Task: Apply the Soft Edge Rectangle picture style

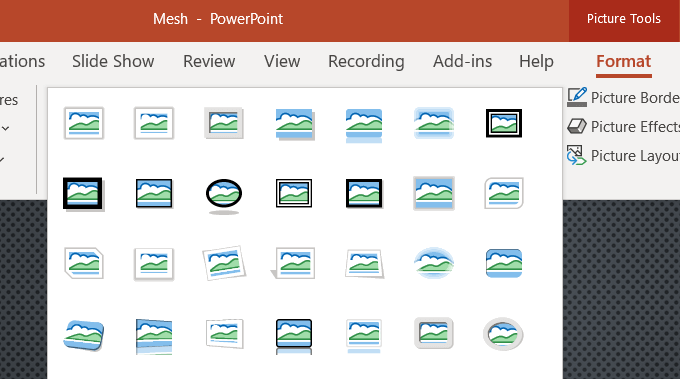Action: [x=434, y=123]
